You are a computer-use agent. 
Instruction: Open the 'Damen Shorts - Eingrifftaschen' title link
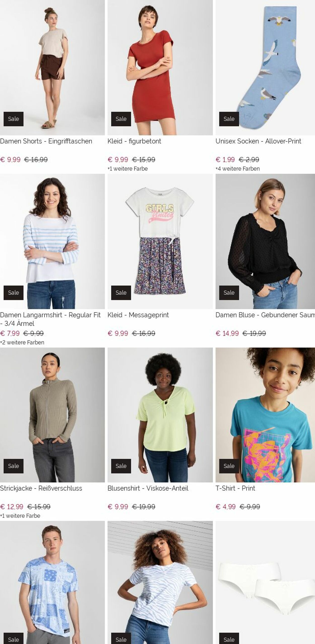click(x=46, y=141)
